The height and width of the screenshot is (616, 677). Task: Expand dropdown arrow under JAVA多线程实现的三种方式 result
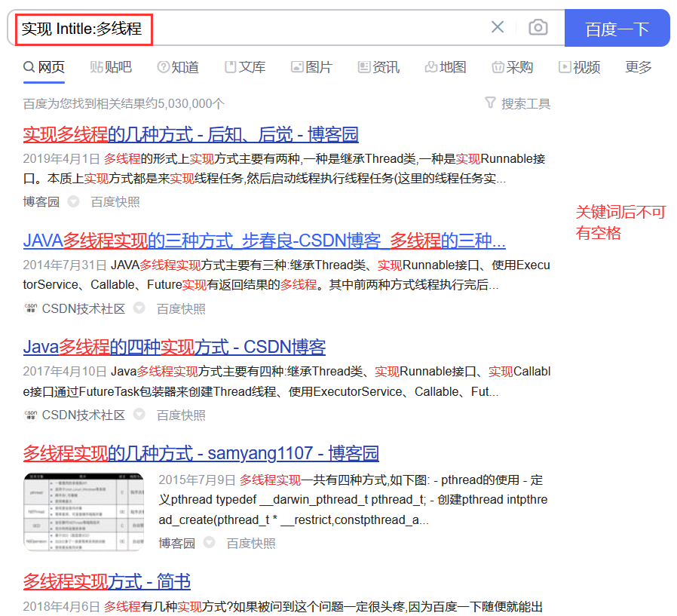coord(139,308)
